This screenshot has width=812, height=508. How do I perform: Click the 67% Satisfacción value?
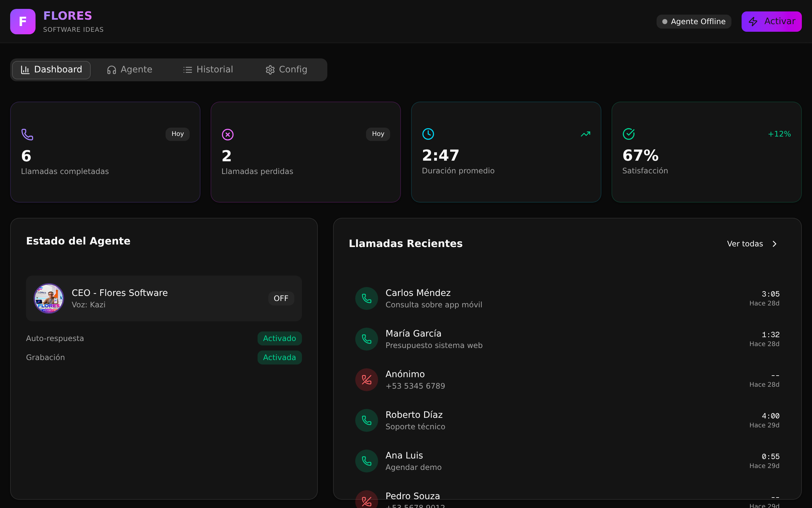(640, 156)
